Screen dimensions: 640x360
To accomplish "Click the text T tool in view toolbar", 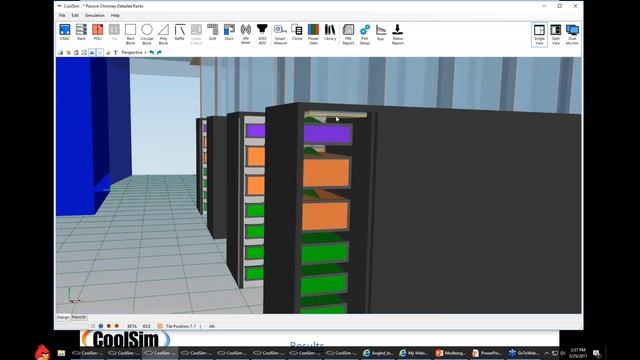I will pyautogui.click(x=116, y=52).
